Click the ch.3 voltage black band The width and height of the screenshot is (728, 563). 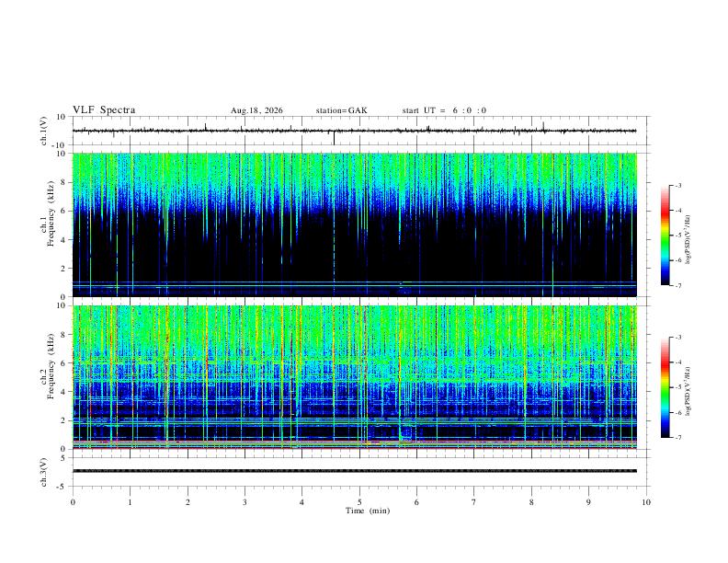tap(354, 471)
